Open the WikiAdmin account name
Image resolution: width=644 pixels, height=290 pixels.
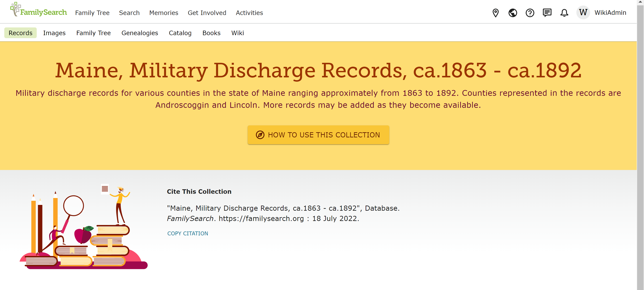click(610, 13)
